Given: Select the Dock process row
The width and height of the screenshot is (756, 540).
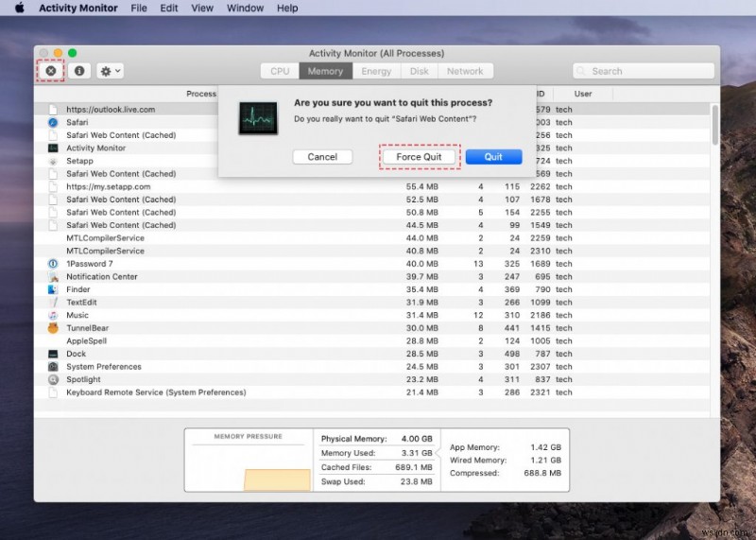Looking at the screenshot, I should click(371, 354).
